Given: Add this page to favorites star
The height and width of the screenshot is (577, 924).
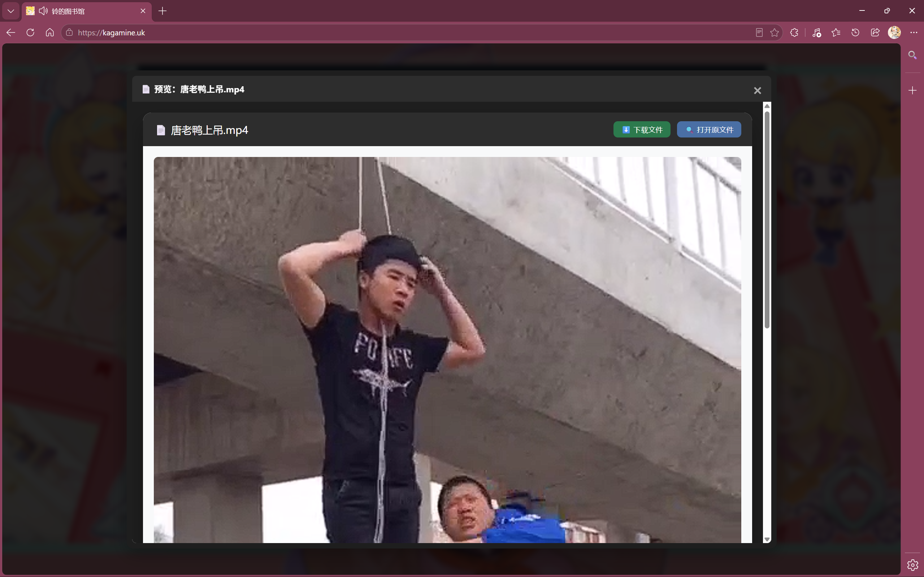Looking at the screenshot, I should (x=774, y=33).
